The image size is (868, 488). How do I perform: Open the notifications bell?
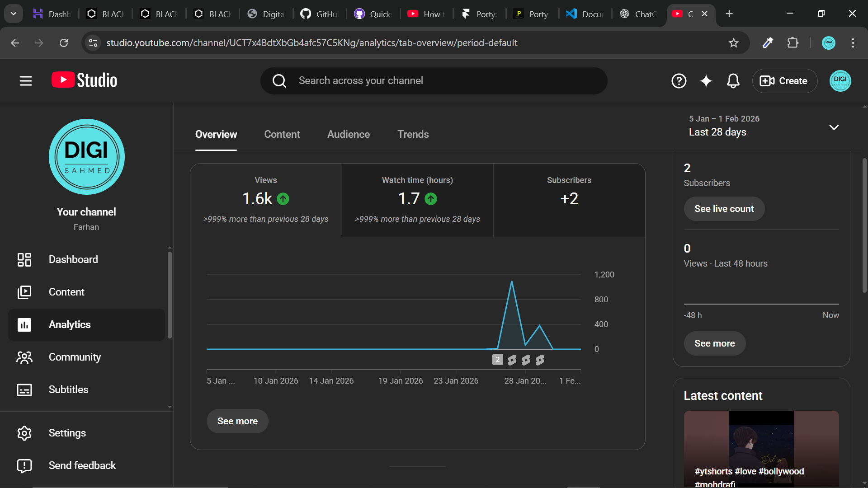(733, 81)
